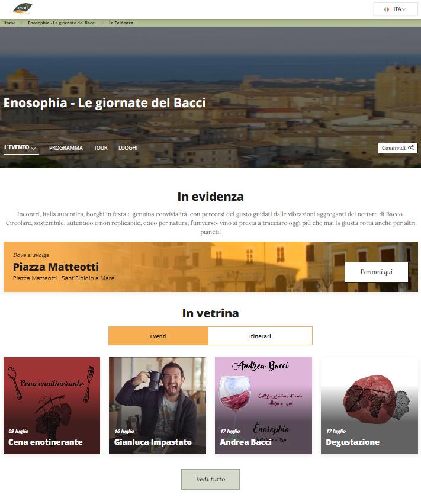Viewport: 421px width, 504px height.
Task: Click the share icon in Condividi
Action: click(x=411, y=148)
